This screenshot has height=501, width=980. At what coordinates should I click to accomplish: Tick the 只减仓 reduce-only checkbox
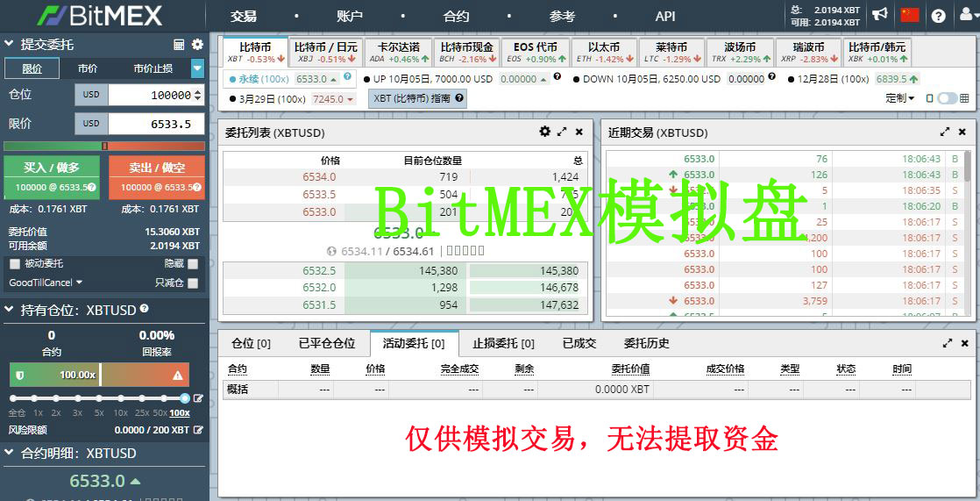click(x=193, y=283)
